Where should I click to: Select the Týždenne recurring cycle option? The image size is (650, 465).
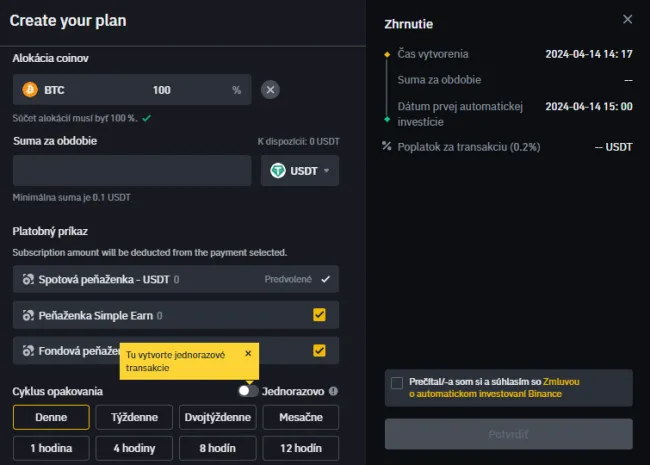[x=134, y=417]
